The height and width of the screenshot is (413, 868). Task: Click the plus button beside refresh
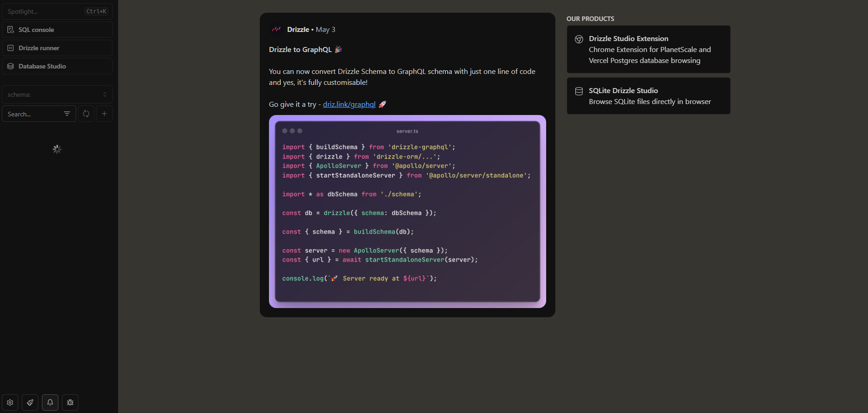pos(104,114)
